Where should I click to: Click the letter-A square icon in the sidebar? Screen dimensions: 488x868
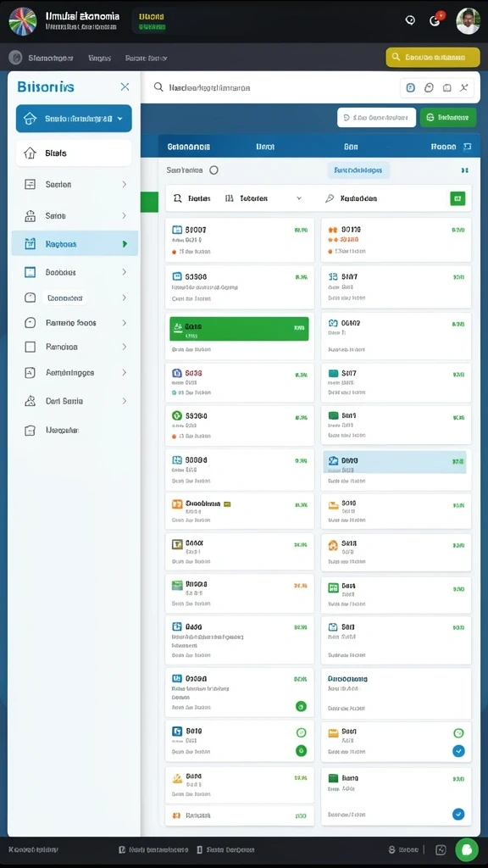(30, 373)
